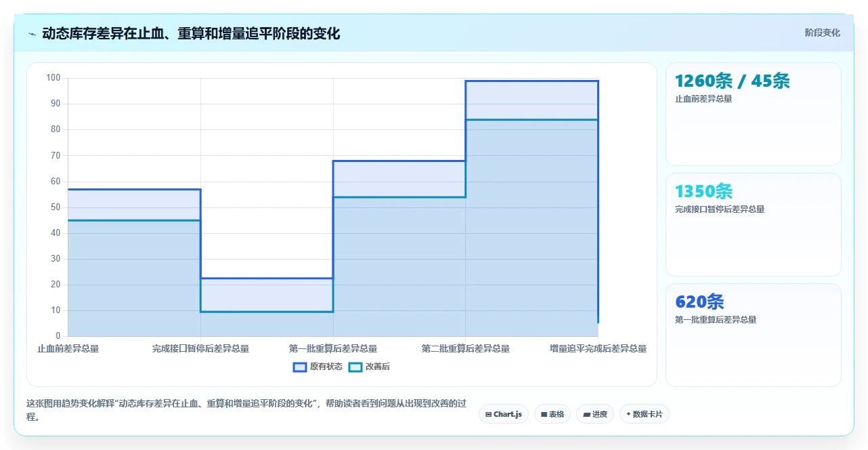Image resolution: width=868 pixels, height=450 pixels.
Task: Click 第一批重算后差异总量 caption in third card
Action: [716, 320]
